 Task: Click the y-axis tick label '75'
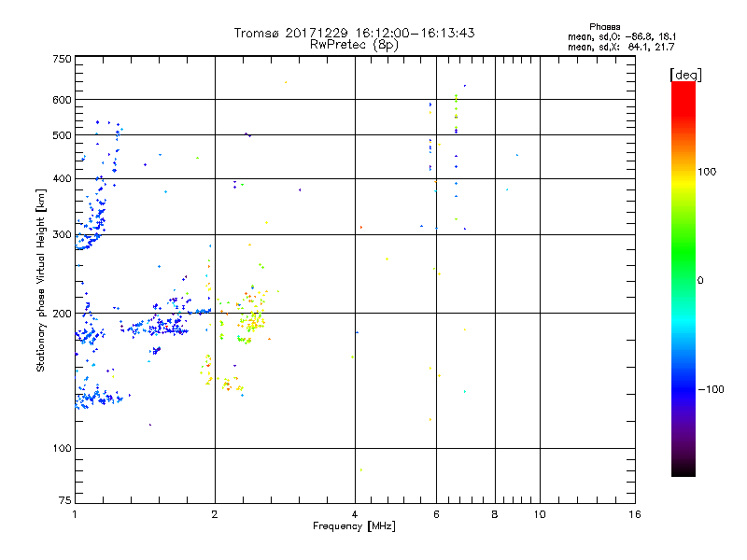65,500
